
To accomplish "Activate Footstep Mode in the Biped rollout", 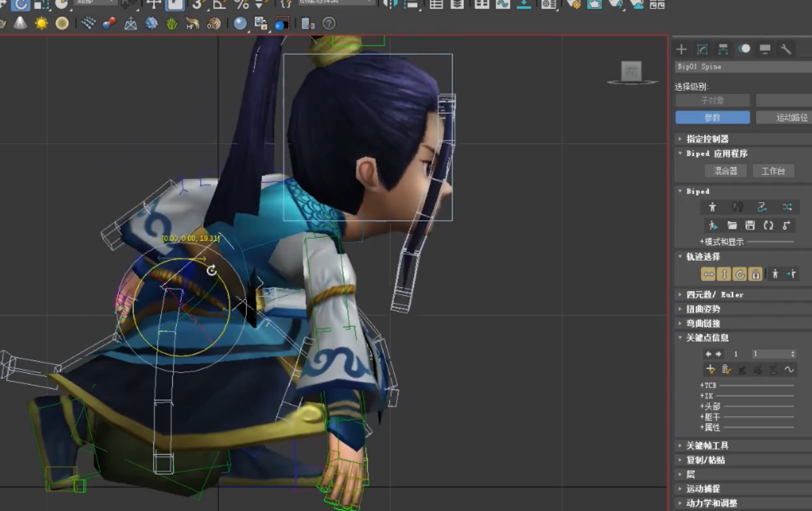I will point(737,207).
